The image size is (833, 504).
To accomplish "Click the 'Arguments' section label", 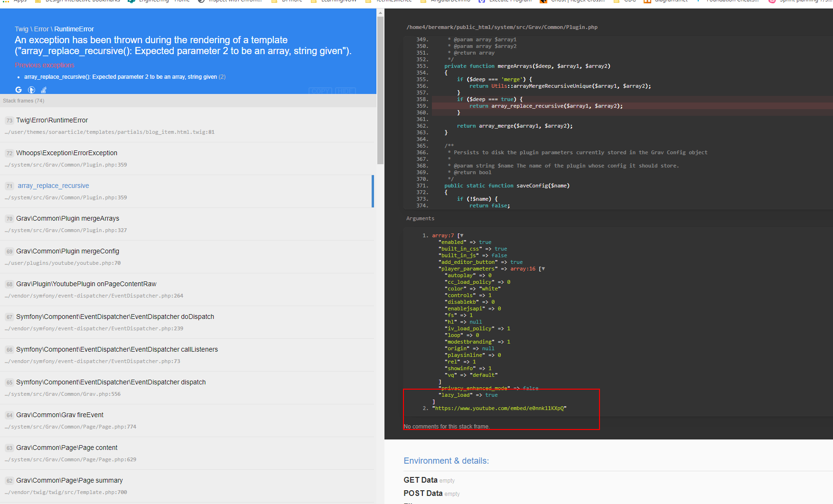I will (x=420, y=218).
